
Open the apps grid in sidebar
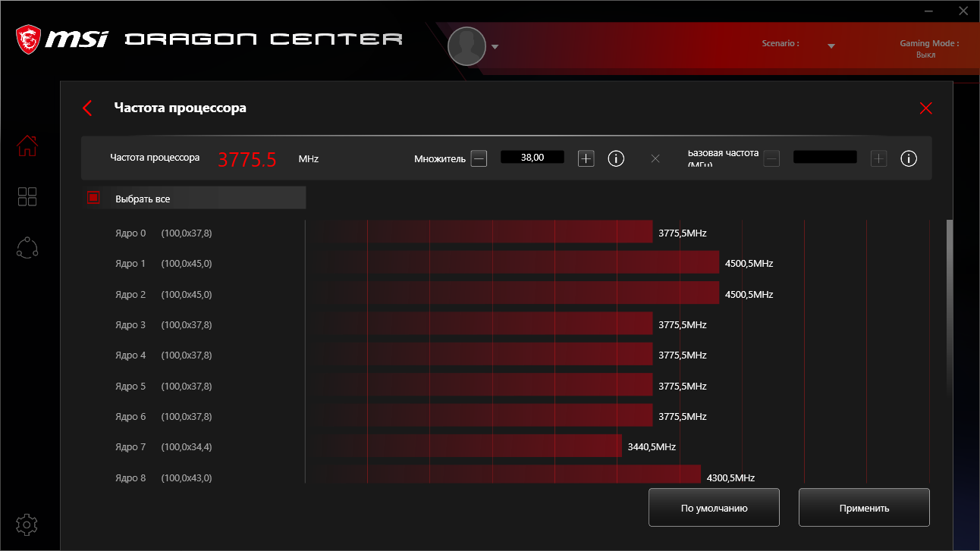pos(27,197)
